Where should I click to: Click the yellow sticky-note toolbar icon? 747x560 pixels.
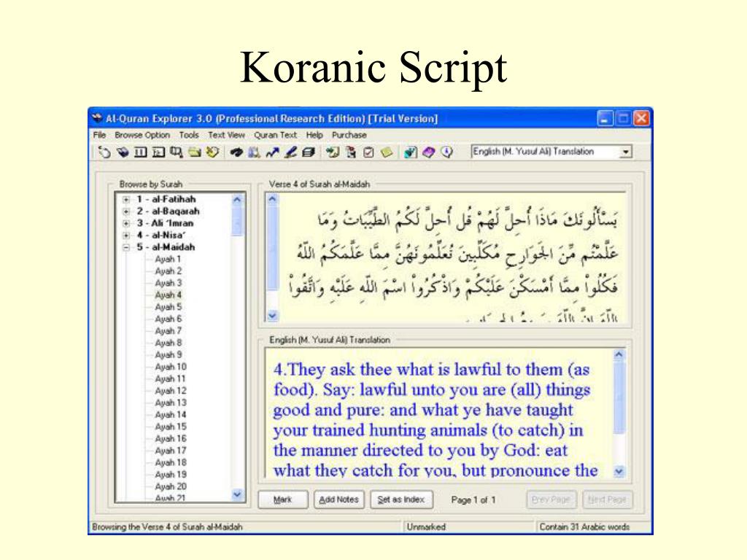pos(387,152)
